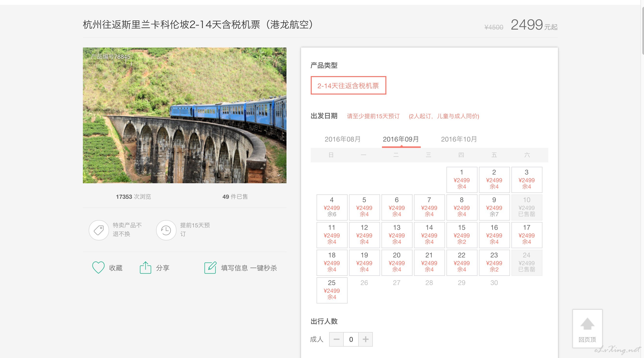Click the 产品编号78845 label
Image resolution: width=644 pixels, height=358 pixels.
(111, 57)
